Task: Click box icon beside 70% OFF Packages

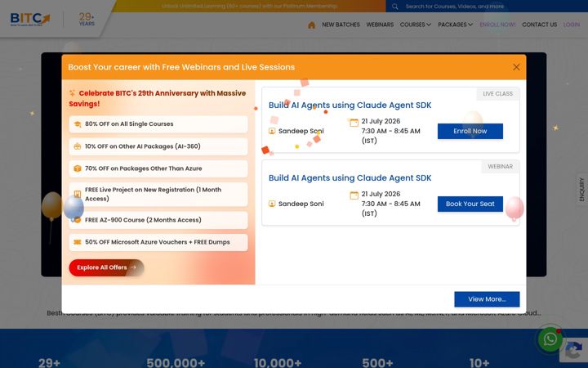Action: coord(78,168)
